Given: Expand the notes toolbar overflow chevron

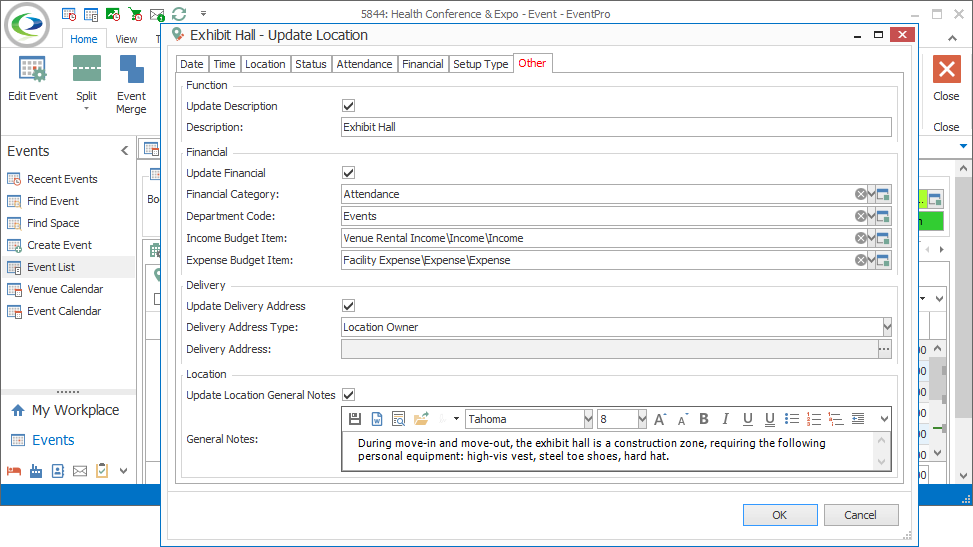Looking at the screenshot, I should tap(884, 419).
